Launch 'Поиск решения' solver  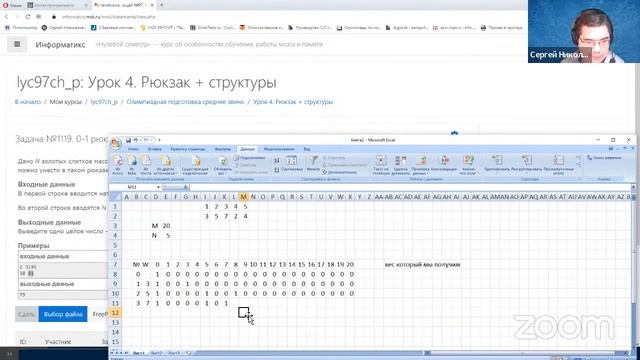[604, 158]
